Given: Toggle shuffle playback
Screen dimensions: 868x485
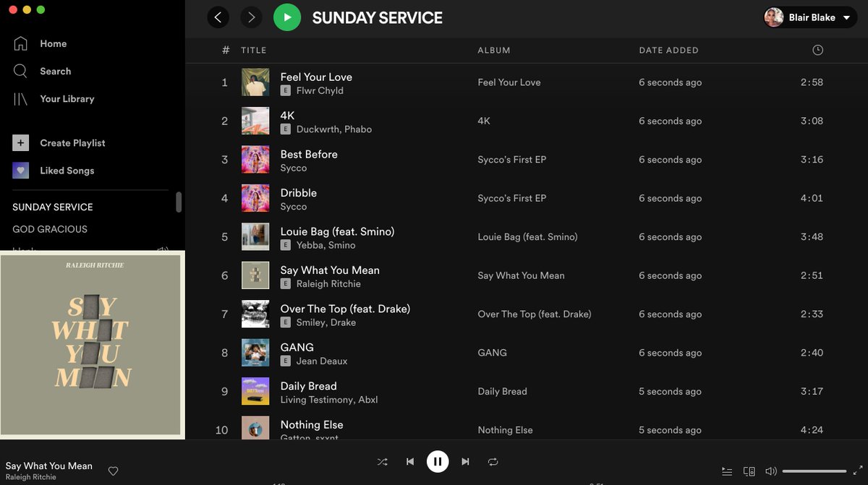Looking at the screenshot, I should (x=383, y=461).
